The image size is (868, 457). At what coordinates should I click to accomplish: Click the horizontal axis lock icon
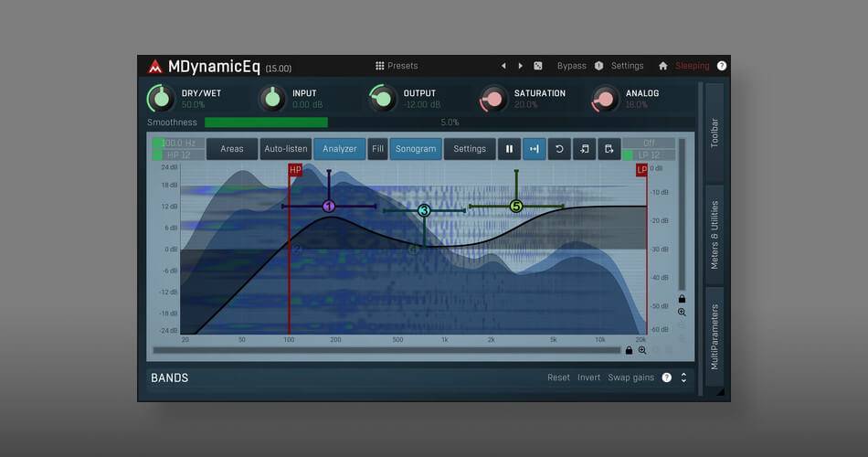(x=629, y=350)
